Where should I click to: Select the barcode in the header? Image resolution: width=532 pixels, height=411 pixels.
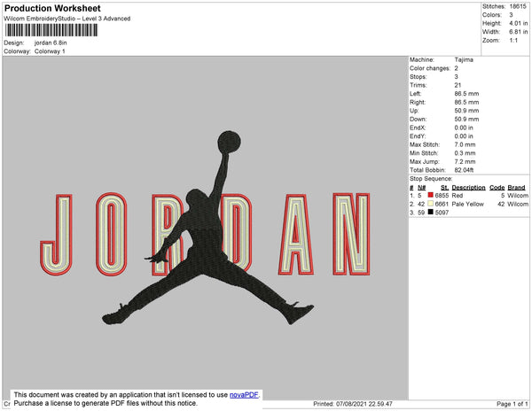click(x=51, y=30)
